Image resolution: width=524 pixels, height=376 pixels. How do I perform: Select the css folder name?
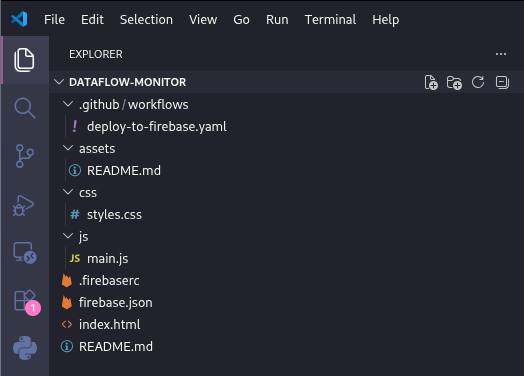(88, 193)
